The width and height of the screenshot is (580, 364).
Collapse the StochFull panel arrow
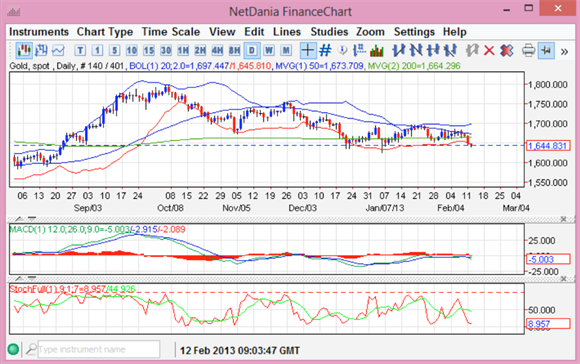coord(19,279)
